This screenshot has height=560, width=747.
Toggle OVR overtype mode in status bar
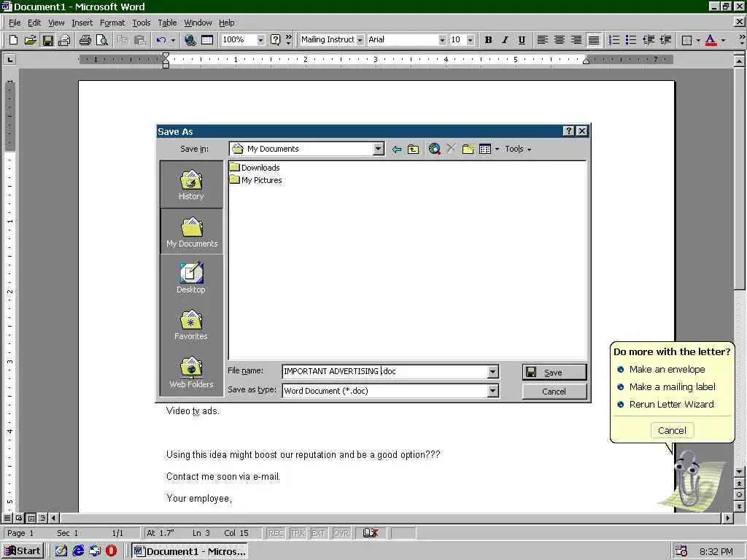point(341,533)
